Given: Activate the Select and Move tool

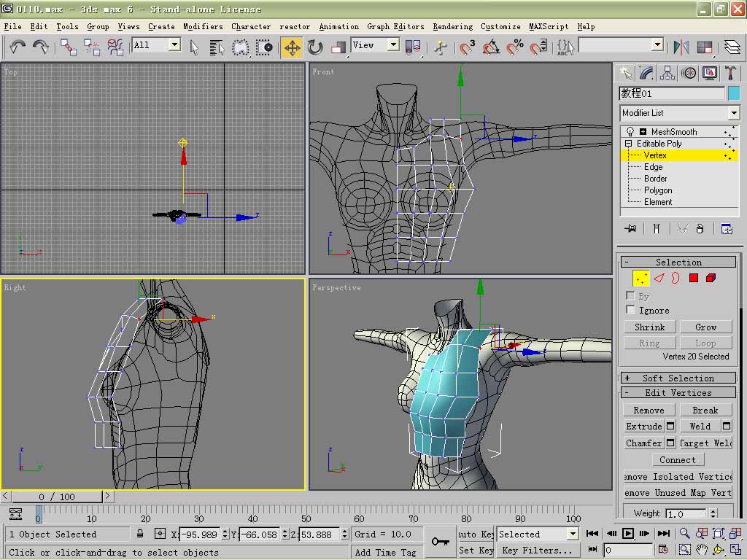Looking at the screenshot, I should [x=292, y=47].
